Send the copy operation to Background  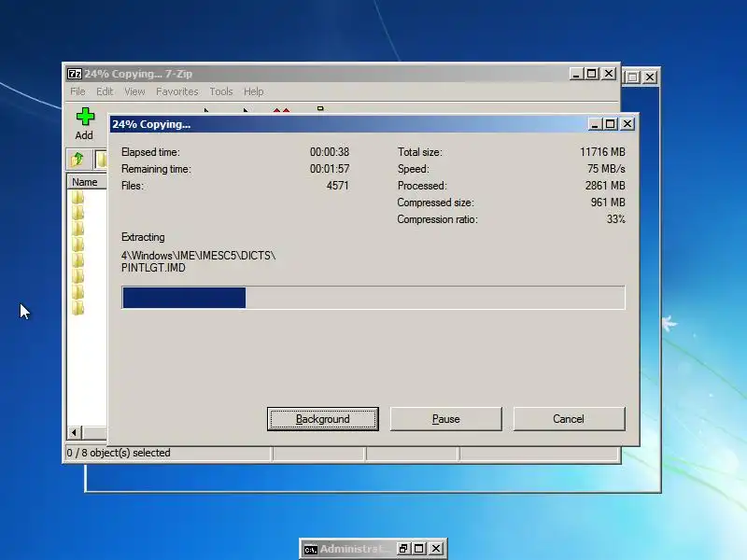[x=323, y=419]
